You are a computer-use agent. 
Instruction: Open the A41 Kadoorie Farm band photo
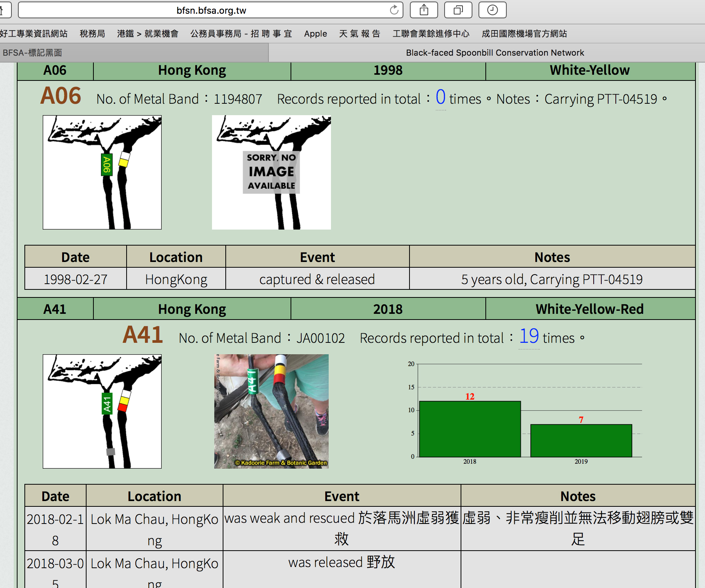(x=271, y=411)
